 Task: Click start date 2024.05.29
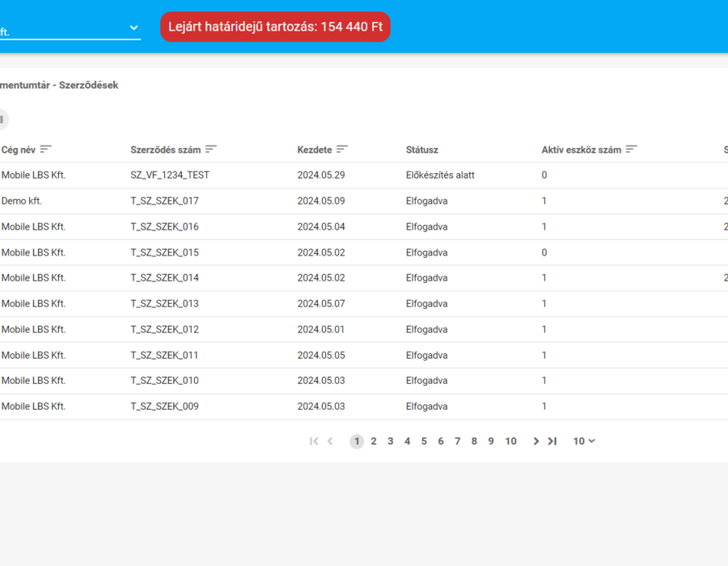coord(321,175)
